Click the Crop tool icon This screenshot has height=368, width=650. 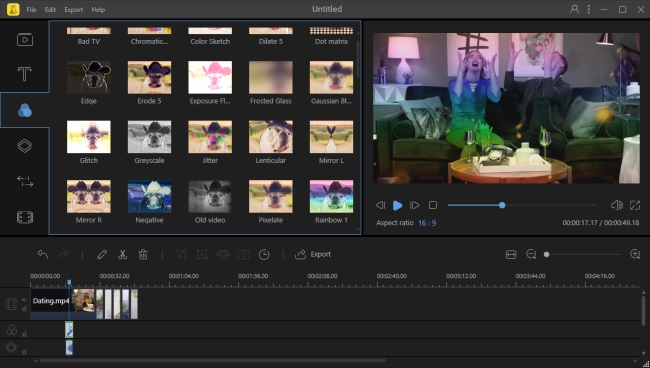click(x=181, y=254)
